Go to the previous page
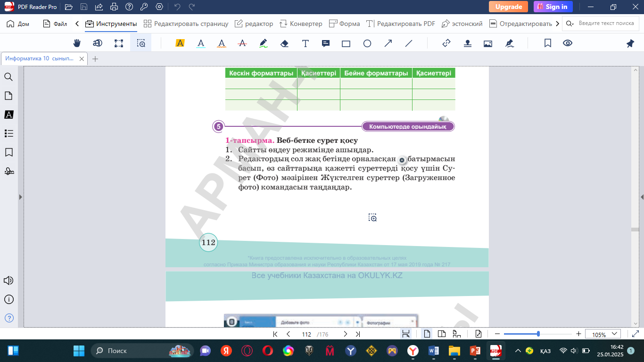 [x=288, y=334]
